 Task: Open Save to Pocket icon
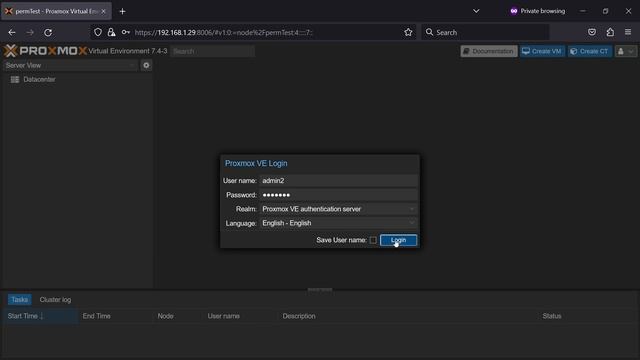tap(592, 32)
